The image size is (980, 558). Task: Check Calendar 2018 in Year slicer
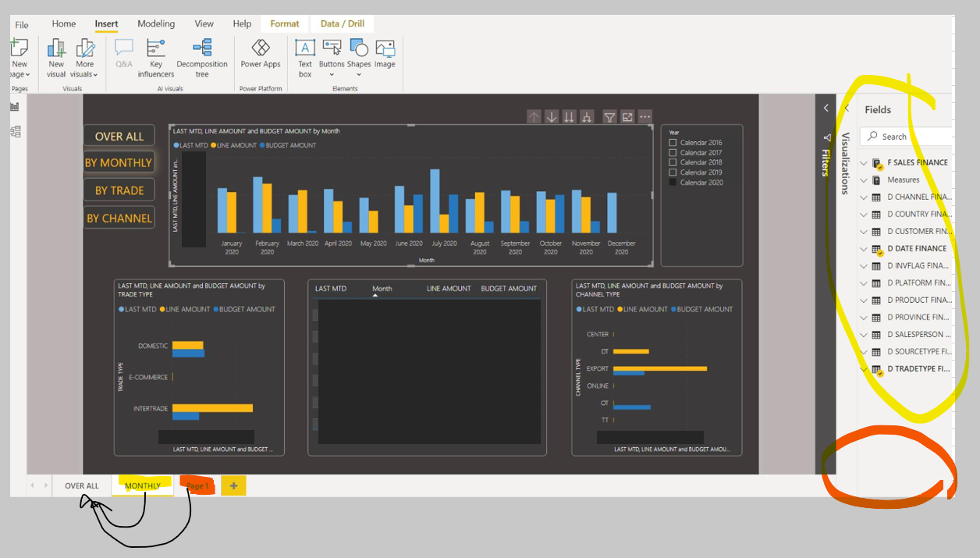[673, 162]
